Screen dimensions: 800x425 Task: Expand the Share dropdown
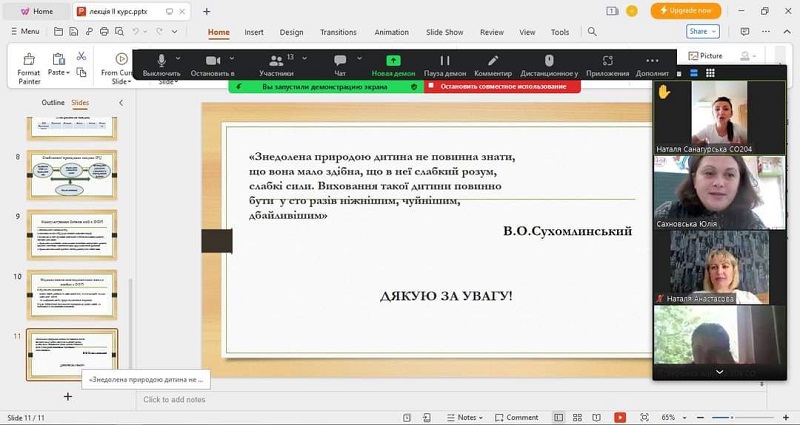coord(703,32)
